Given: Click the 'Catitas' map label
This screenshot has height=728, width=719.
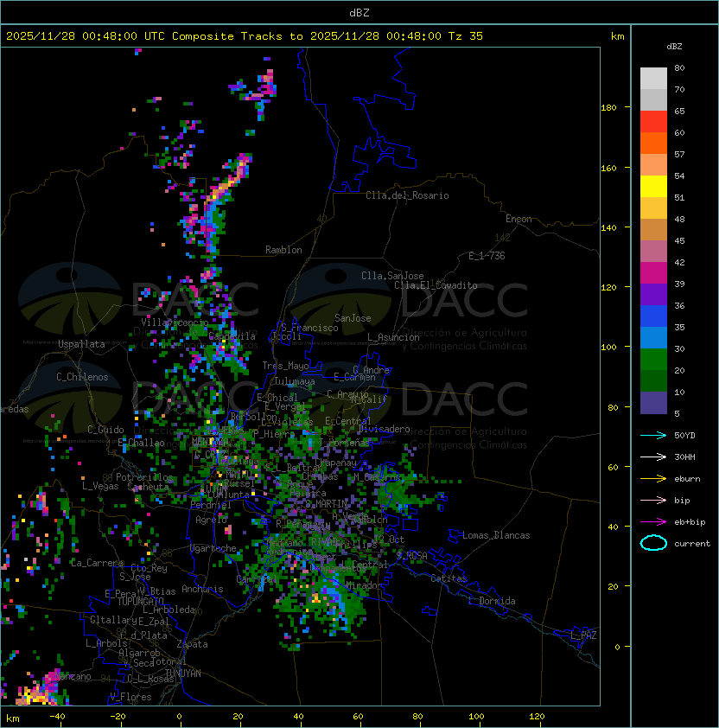Looking at the screenshot, I should 449,578.
